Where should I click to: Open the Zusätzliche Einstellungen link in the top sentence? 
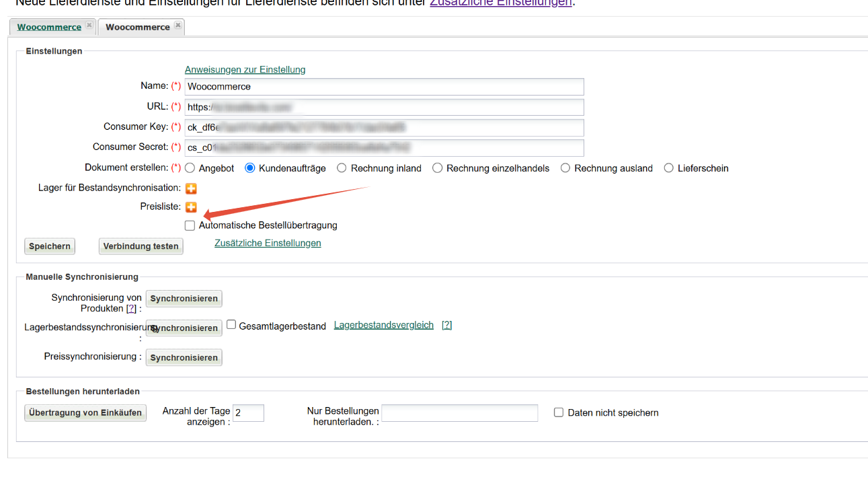501,3
